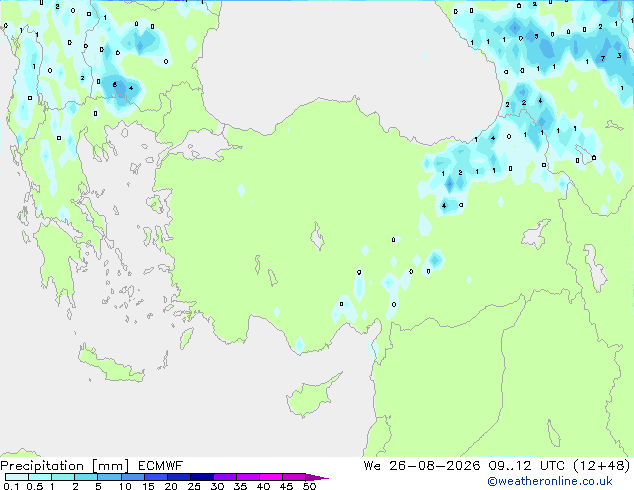Image resolution: width=634 pixels, height=490 pixels.
Task: Click Lake Tuz in central Turkey
Action: [317, 237]
